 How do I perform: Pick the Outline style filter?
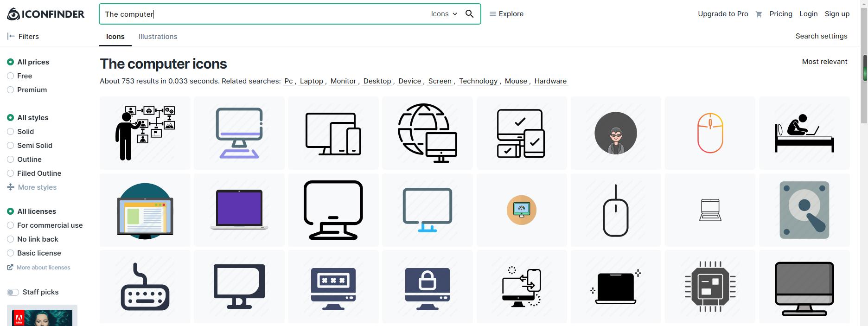10,160
